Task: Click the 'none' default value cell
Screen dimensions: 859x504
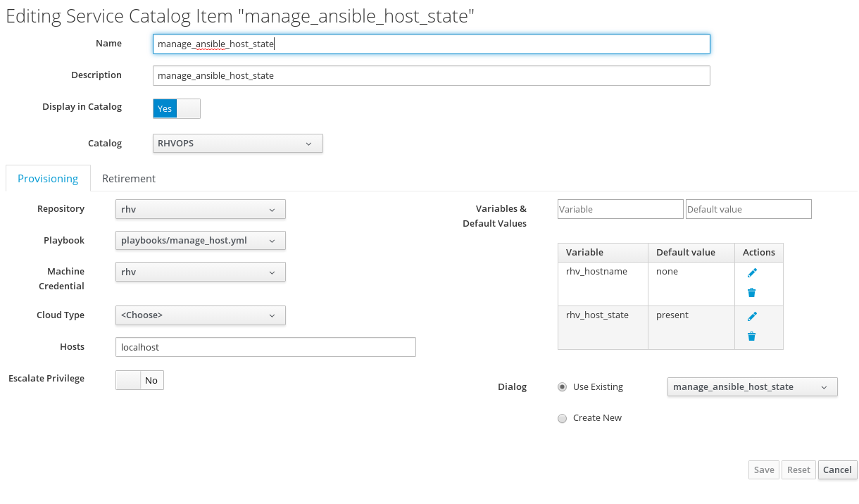Action: click(691, 284)
